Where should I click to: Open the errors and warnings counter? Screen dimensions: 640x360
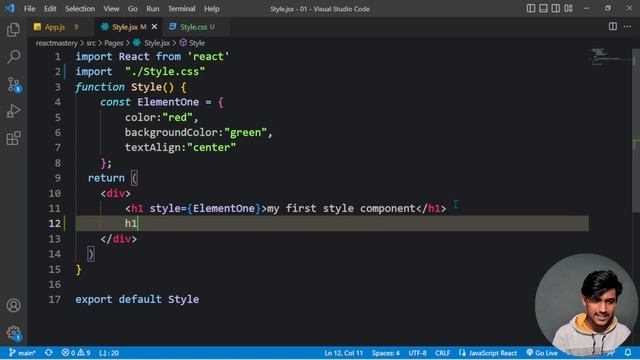pyautogui.click(x=76, y=353)
